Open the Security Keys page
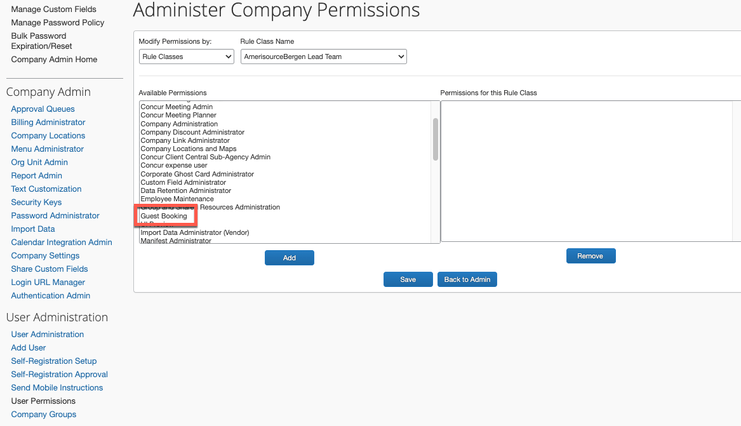This screenshot has height=426, width=741. [36, 202]
